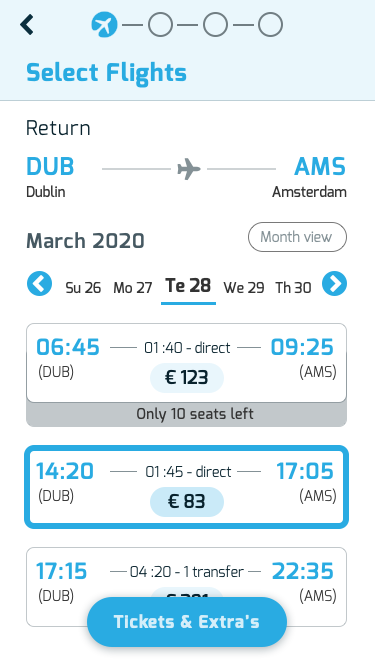The width and height of the screenshot is (375, 660).
Task: Switch to Su 26 date tab
Action: [x=83, y=288]
